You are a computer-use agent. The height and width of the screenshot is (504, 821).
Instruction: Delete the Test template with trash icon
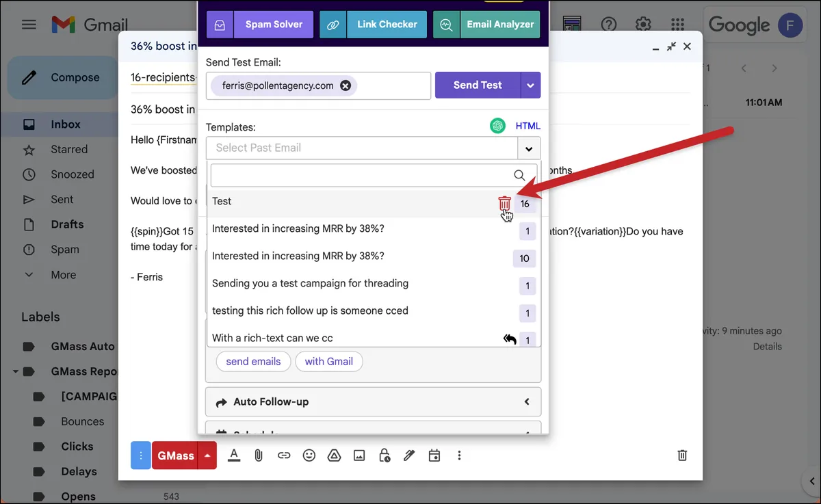pos(504,203)
